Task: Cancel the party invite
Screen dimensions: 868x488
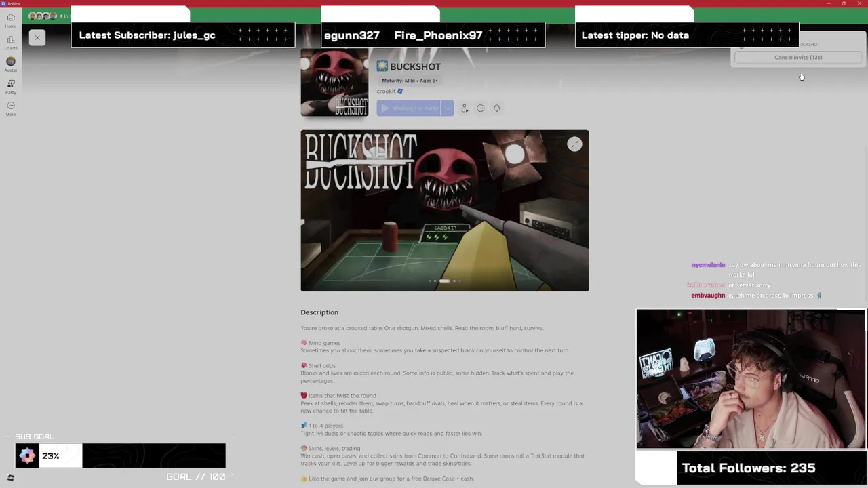Action: pos(798,58)
